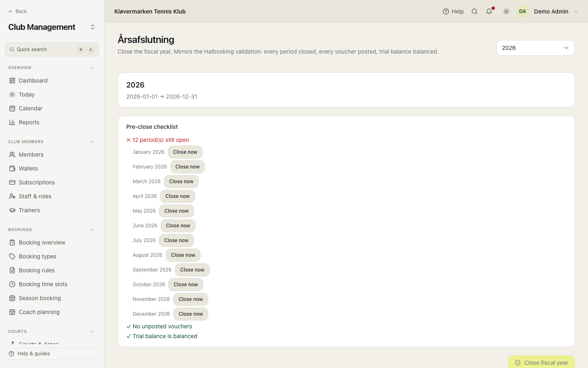Close the September 2026 period now

(192, 270)
